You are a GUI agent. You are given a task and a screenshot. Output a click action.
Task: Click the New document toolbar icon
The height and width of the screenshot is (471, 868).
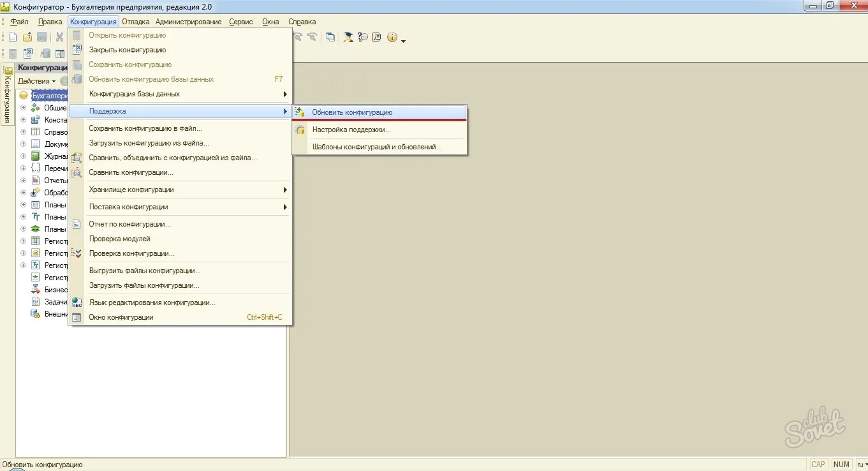coord(13,37)
